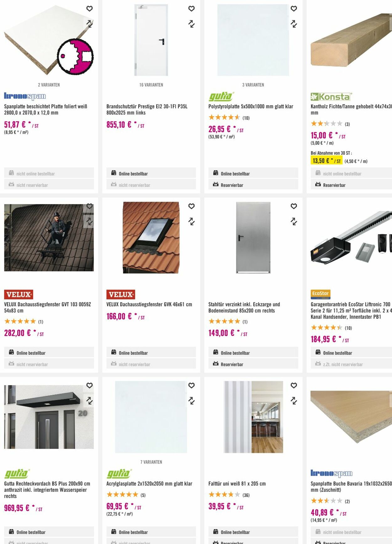392x544 pixels.
Task: Click the Falttür star rating reviews
Action: (229, 495)
